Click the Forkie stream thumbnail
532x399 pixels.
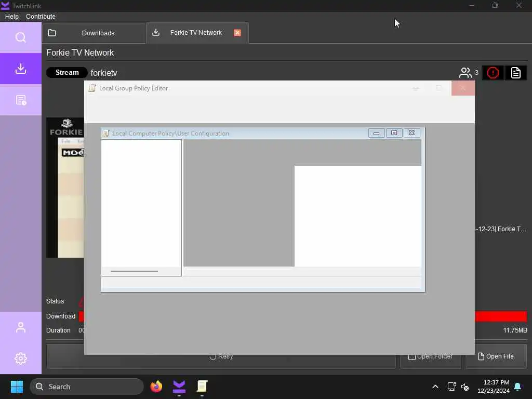tap(65, 187)
